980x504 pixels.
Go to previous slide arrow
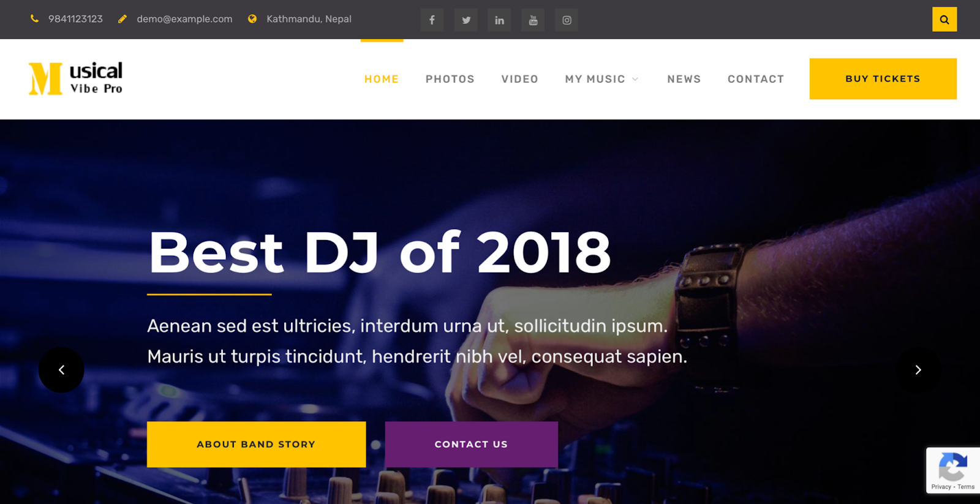point(61,370)
